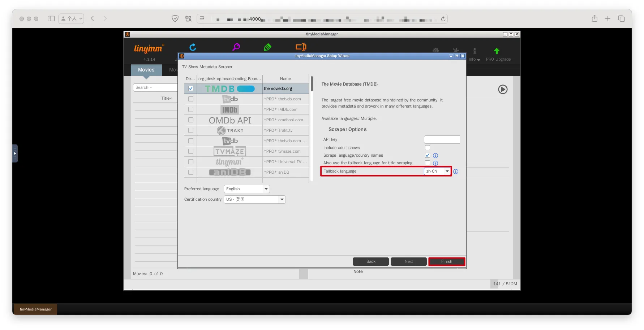Screen dimensions: 644x330
Task: Click the green edit pencil icon
Action: pyautogui.click(x=267, y=47)
